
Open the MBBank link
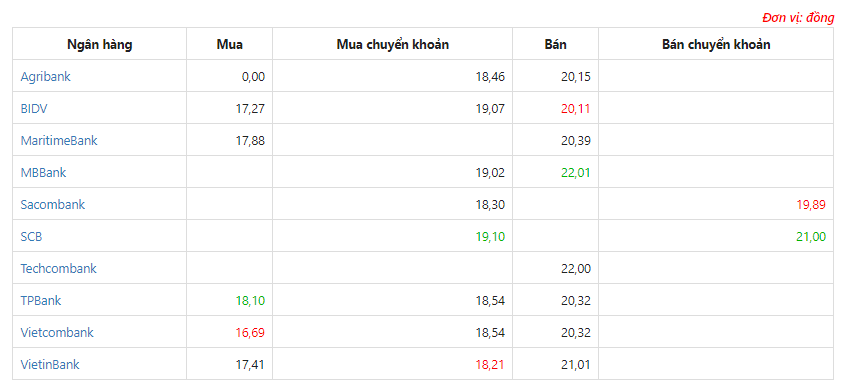(x=44, y=173)
